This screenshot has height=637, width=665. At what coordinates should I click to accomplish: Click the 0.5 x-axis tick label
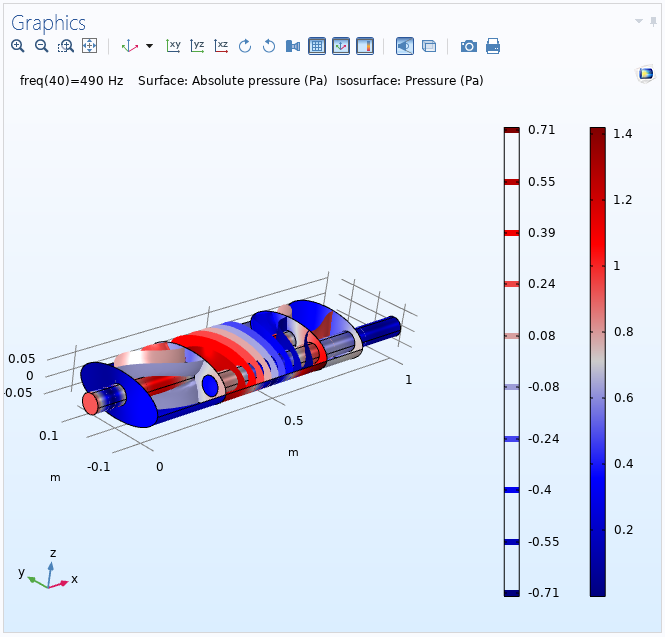[293, 421]
